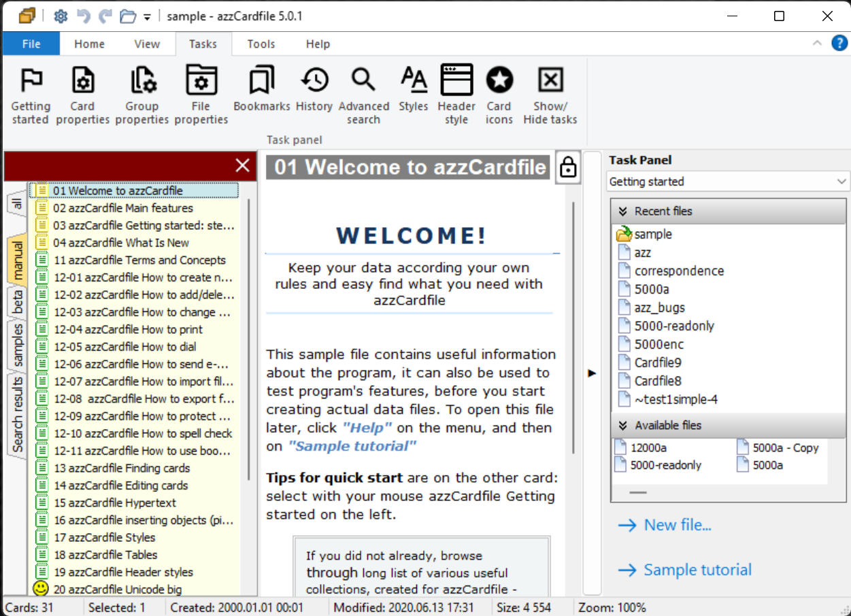Image resolution: width=851 pixels, height=616 pixels.
Task: Switch to the Tools ribbon tab
Action: point(261,44)
